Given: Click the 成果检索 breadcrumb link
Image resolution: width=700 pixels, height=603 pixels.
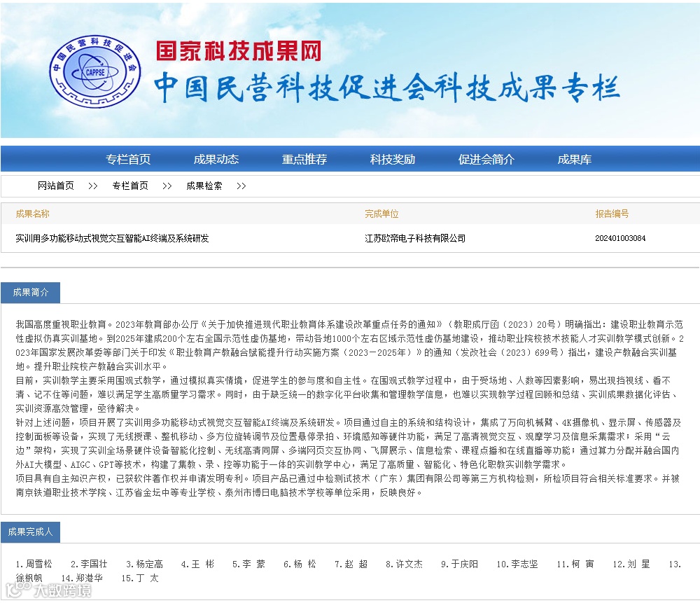Looking at the screenshot, I should 204,186.
